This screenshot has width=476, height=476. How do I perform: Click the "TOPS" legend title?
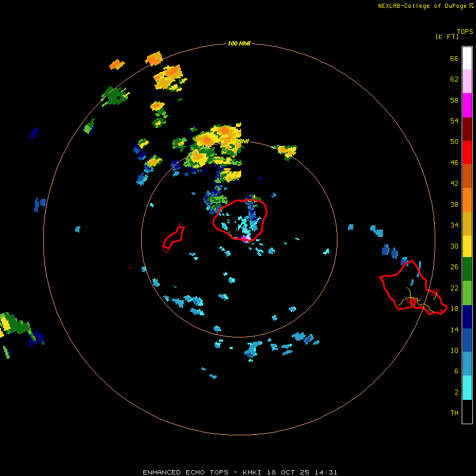[465, 32]
